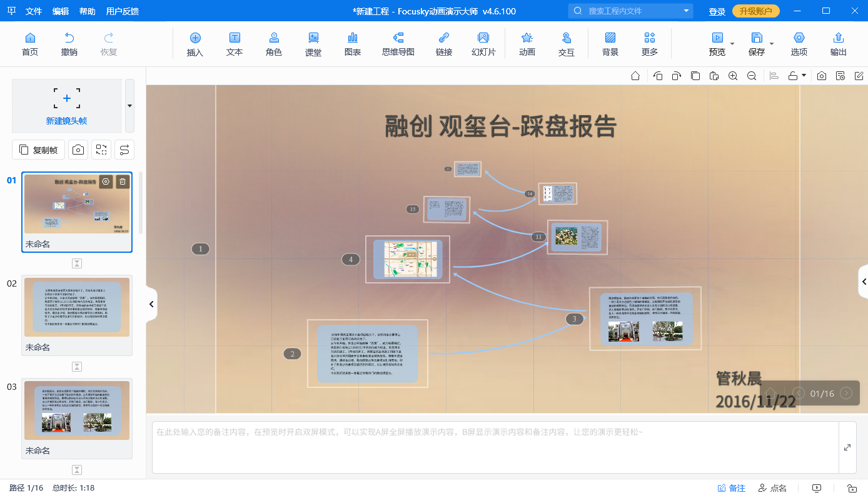Click the 复制帧 copy frame button
Viewport: 868px width, 495px height.
pos(38,150)
